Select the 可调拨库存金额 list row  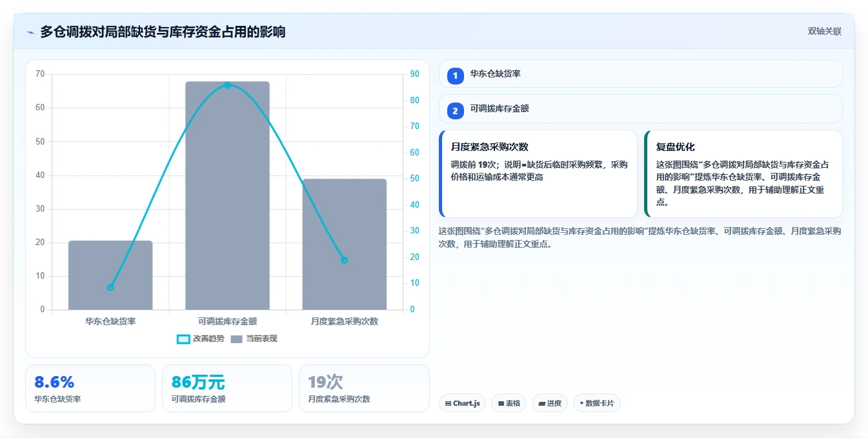pos(641,108)
